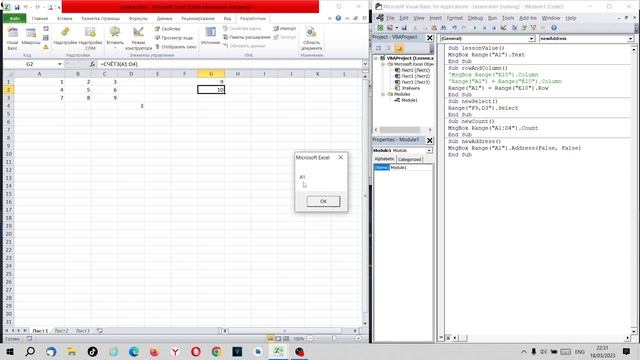The height and width of the screenshot is (360, 640).
Task: Open Document Panel (Область документа) icon
Action: tap(311, 38)
